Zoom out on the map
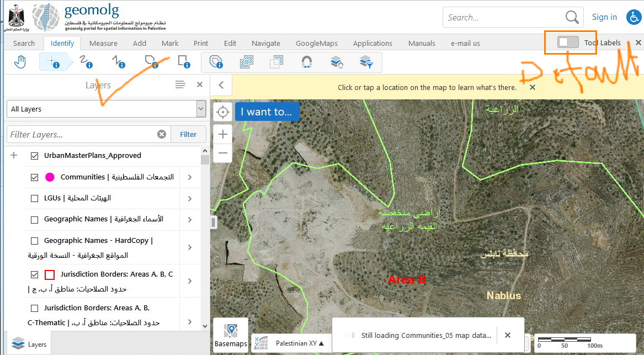 coord(222,153)
